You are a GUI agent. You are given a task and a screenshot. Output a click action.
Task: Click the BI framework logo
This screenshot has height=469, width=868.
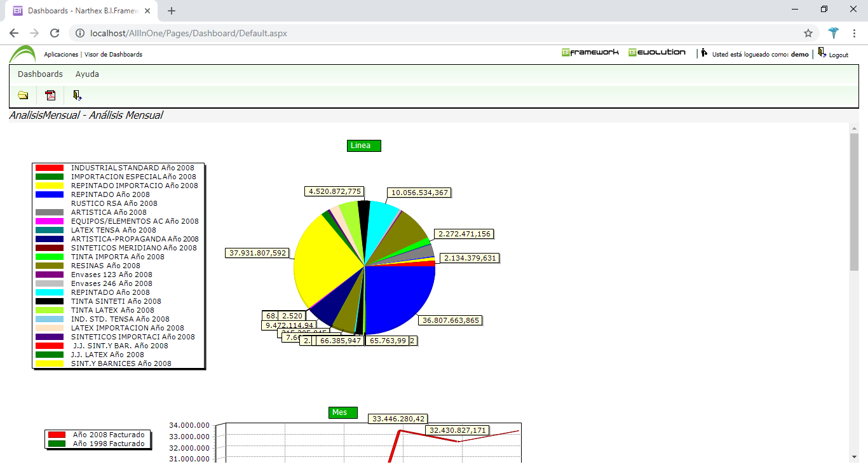point(590,52)
